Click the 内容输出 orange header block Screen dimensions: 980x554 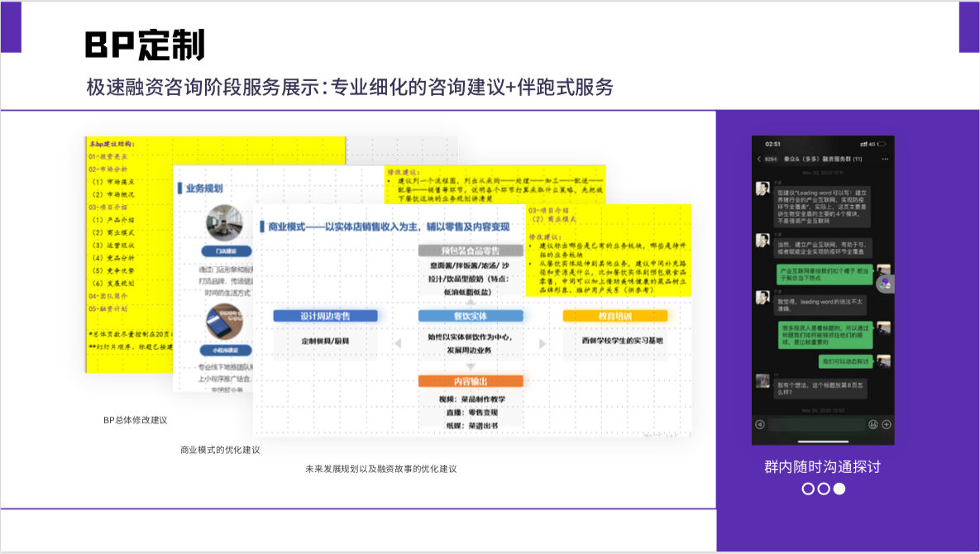pyautogui.click(x=471, y=381)
